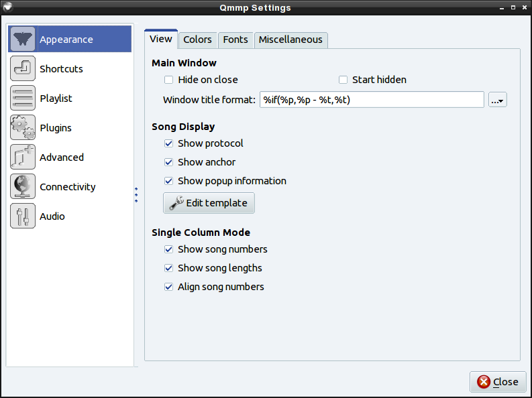Open the Connectivity globe icon
Screen dimensions: 532x398
click(23, 187)
